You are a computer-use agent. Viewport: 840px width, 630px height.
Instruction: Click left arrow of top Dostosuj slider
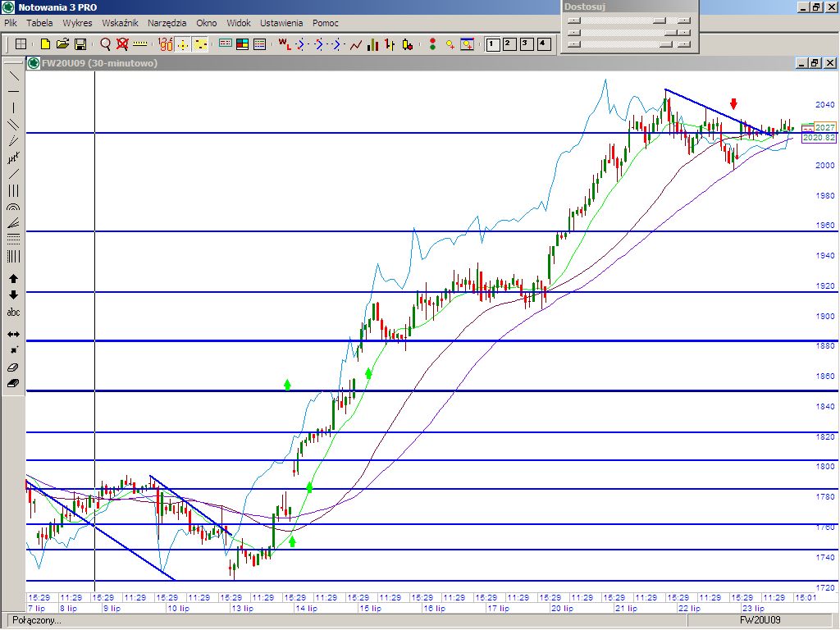573,21
